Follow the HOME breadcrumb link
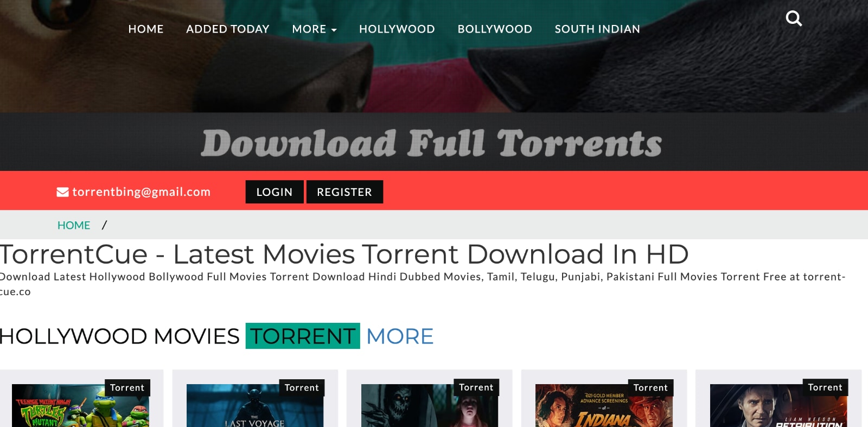The width and height of the screenshot is (868, 427). (74, 225)
